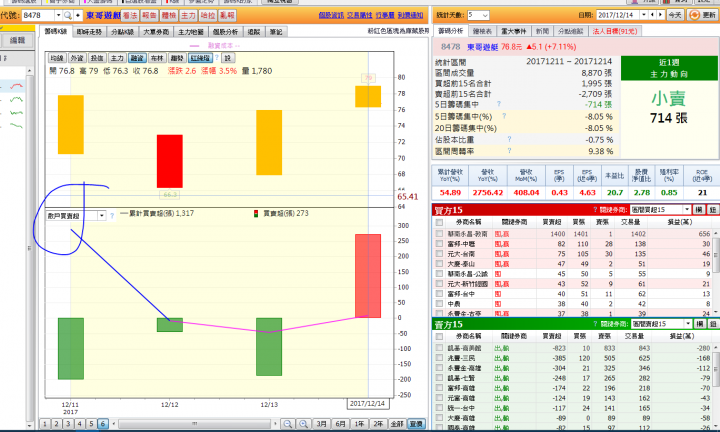The height and width of the screenshot is (432, 720).
Task: Click the scroll-left arrow of the chart scrollbar
Action: (114, 424)
